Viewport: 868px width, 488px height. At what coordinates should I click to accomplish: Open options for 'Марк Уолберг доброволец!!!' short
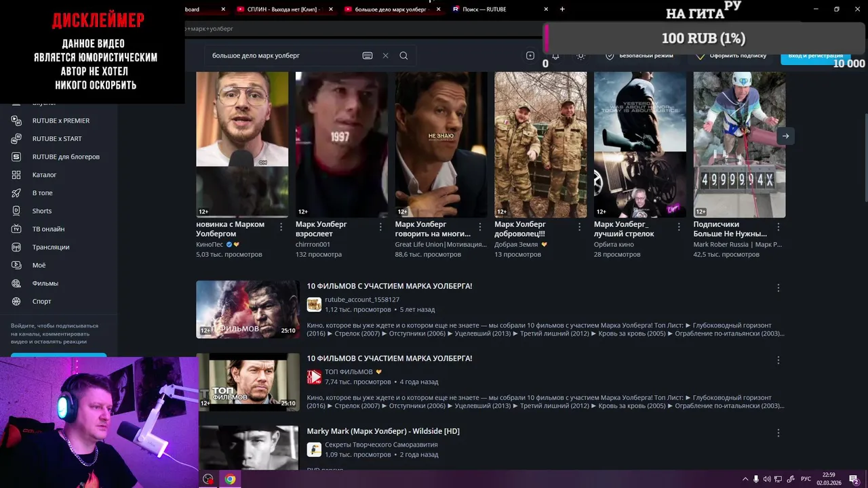tap(580, 227)
